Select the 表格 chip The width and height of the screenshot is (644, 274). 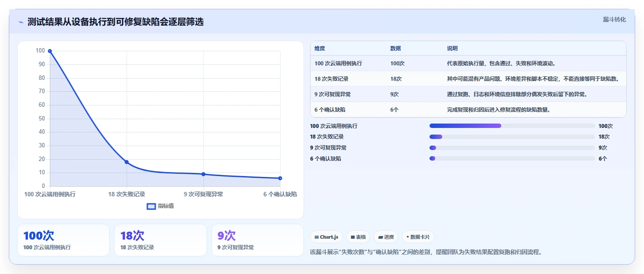coord(358,237)
